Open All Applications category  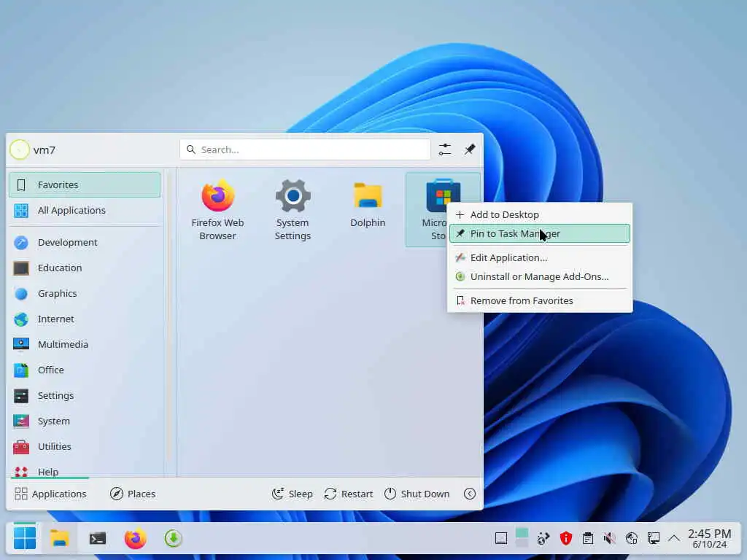coord(85,210)
